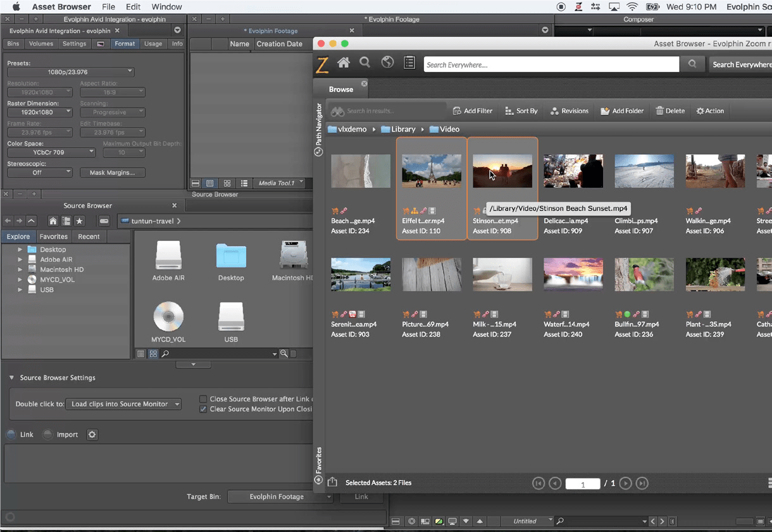This screenshot has width=772, height=532.
Task: Run search with the search field button
Action: [692, 64]
